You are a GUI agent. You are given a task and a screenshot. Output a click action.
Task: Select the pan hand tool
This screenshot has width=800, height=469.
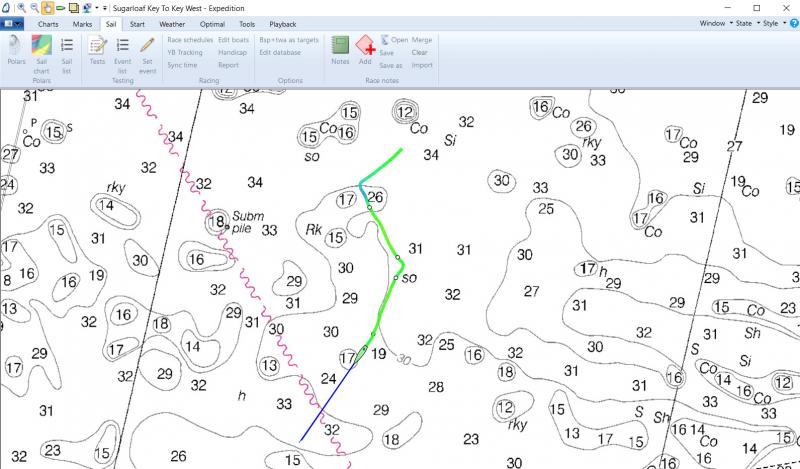(48, 7)
